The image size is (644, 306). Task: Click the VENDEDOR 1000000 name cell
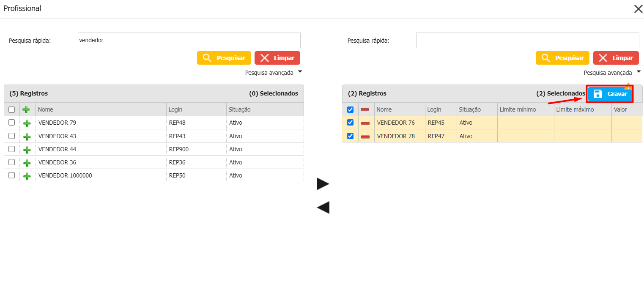[x=101, y=175]
